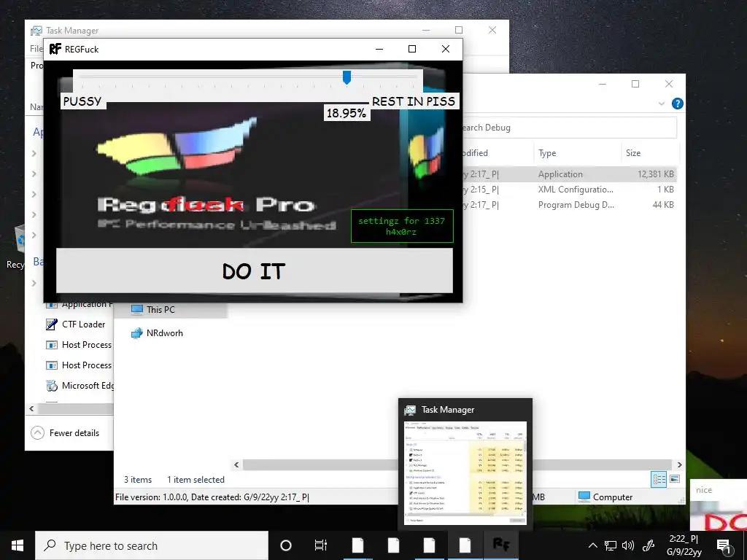Click the 'nice' notification toast
Image resolution: width=747 pixels, height=560 pixels.
719,505
